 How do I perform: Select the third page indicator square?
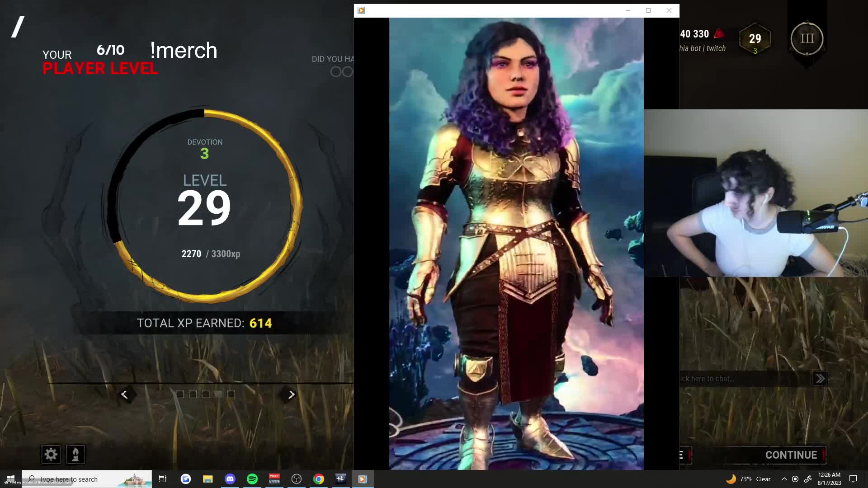[x=206, y=394]
